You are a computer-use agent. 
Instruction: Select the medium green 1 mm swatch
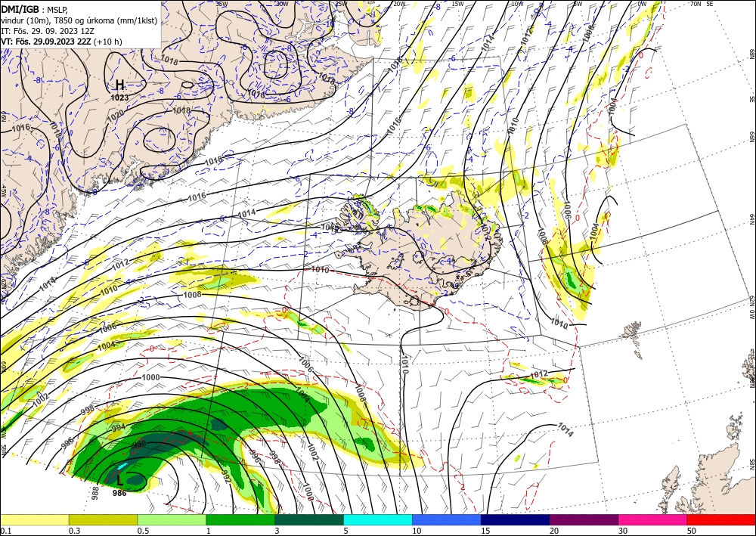(x=240, y=519)
